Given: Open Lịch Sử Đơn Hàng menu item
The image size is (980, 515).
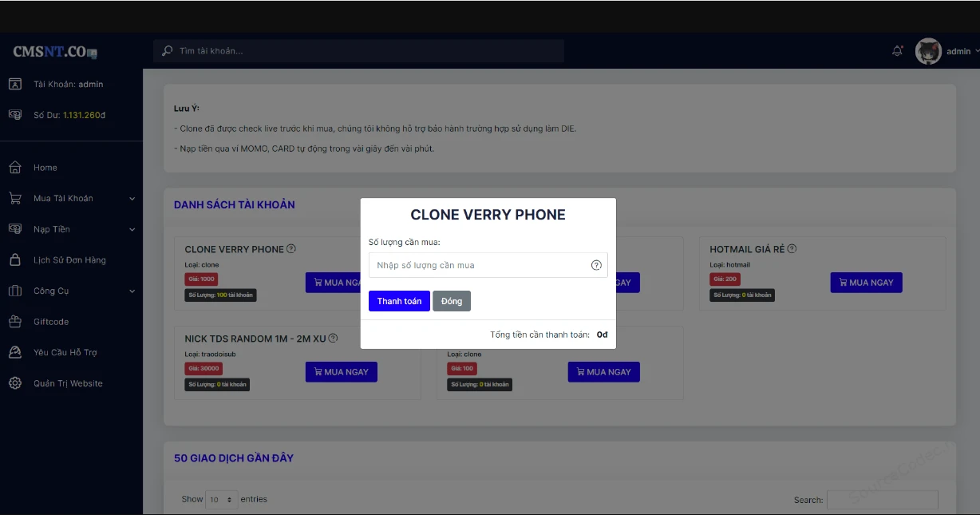Looking at the screenshot, I should pos(69,260).
